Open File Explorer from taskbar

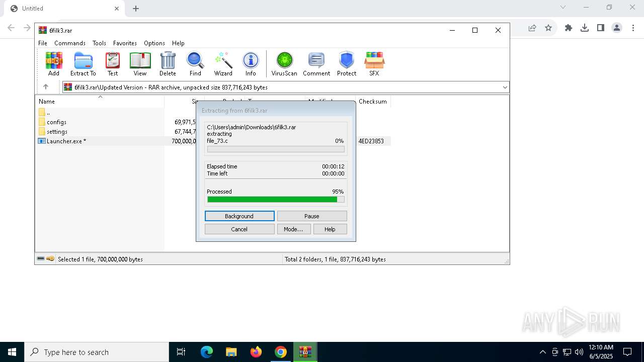point(231,352)
